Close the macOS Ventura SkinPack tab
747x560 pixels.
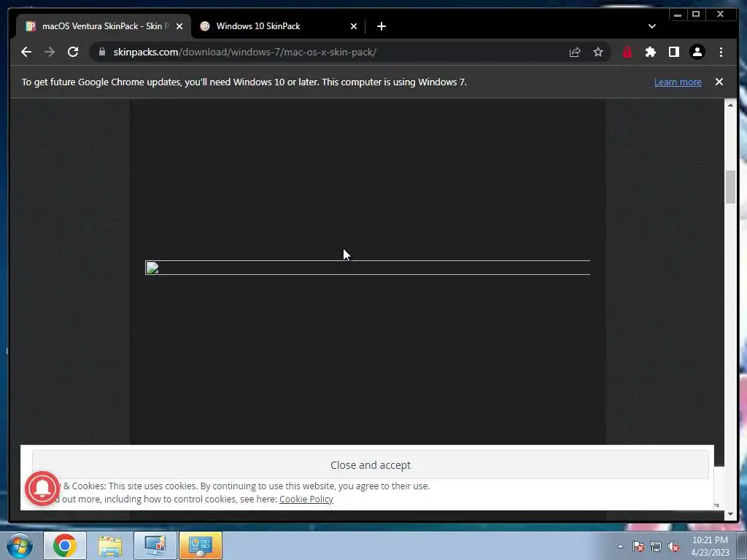coord(179,26)
